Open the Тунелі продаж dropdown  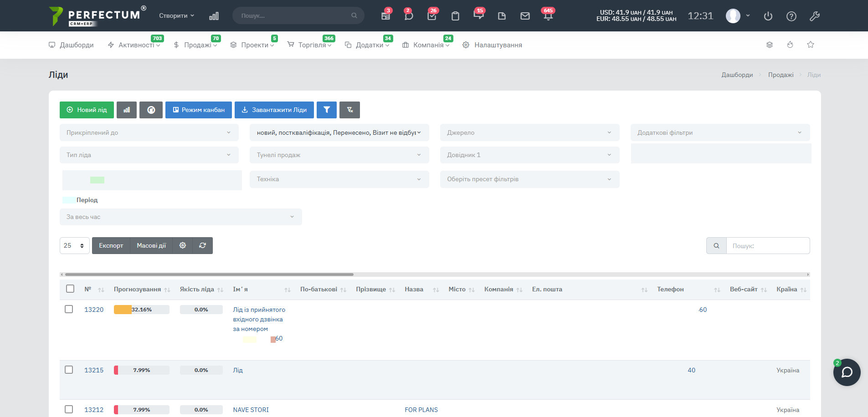click(339, 155)
